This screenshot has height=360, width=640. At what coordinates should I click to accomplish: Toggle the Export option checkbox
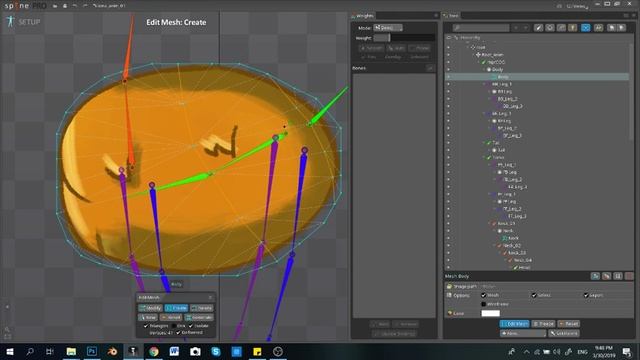(x=586, y=295)
